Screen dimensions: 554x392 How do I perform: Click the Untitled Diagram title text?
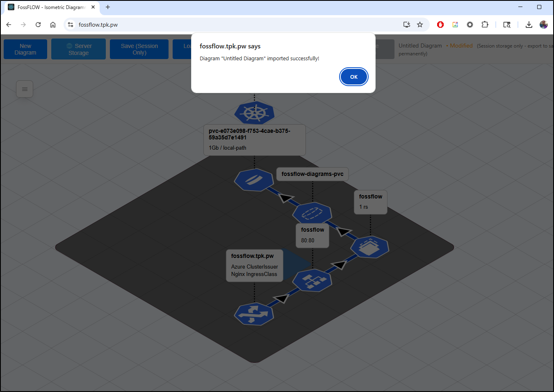point(420,46)
